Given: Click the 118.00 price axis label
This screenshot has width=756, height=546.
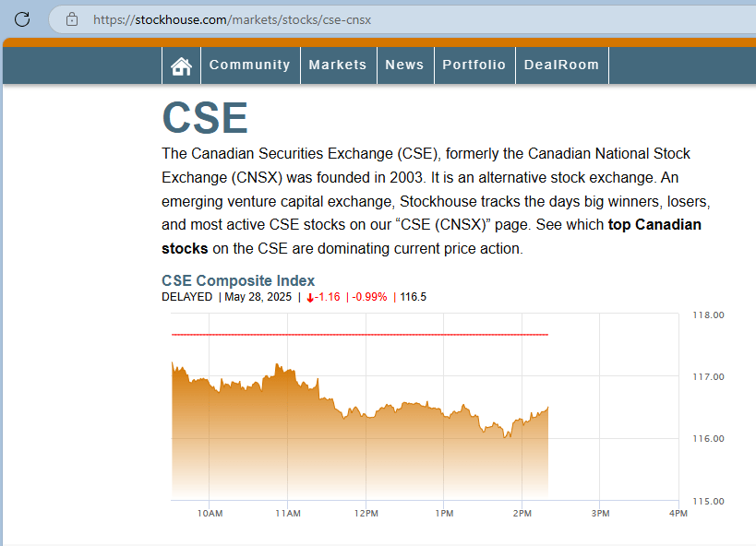Looking at the screenshot, I should point(708,315).
